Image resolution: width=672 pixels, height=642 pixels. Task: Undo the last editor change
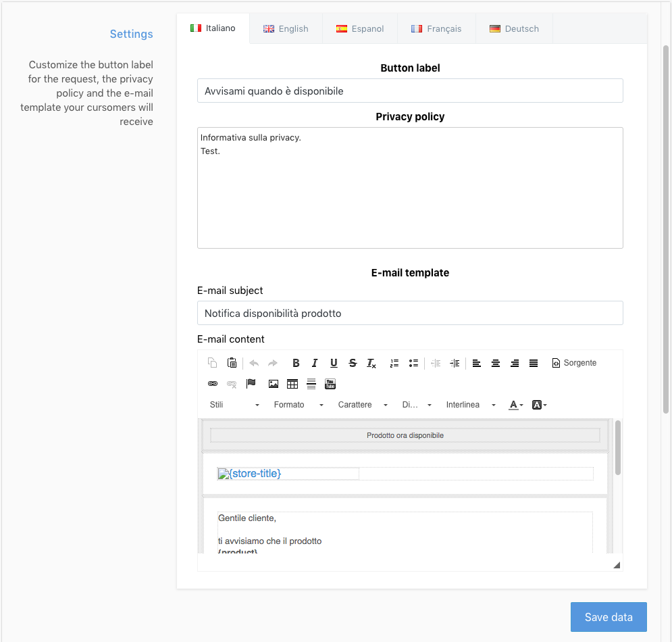[253, 363]
